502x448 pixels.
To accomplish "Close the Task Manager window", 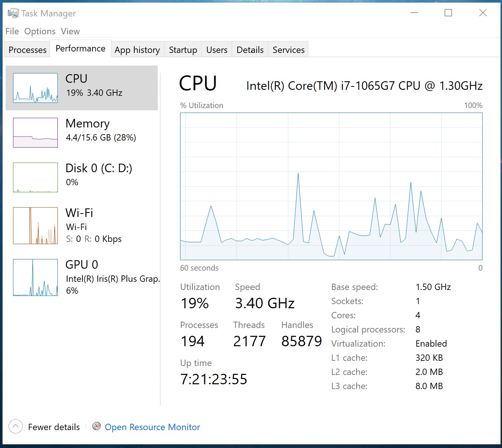I will click(x=483, y=13).
